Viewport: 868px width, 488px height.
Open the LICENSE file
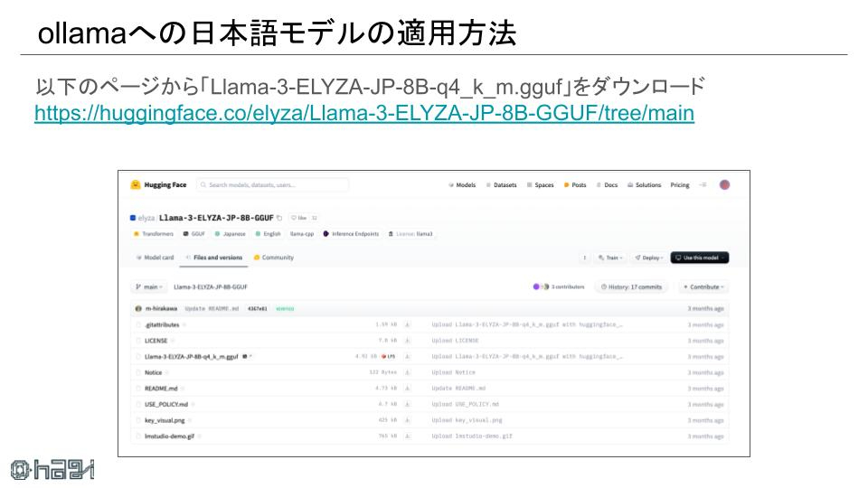tap(156, 341)
